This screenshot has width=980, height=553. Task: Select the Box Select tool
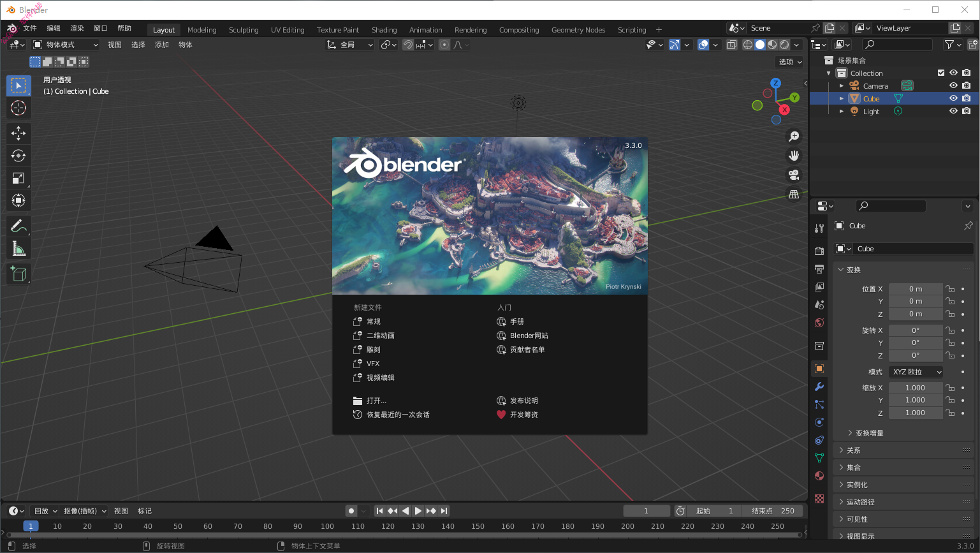click(x=18, y=85)
